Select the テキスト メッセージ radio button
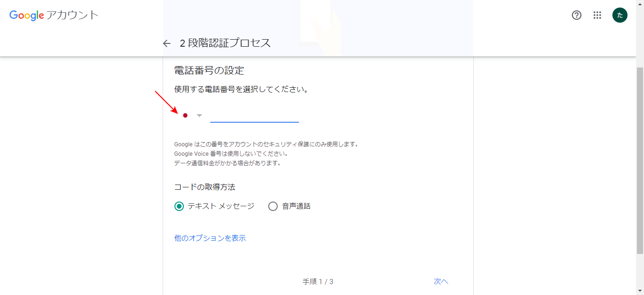This screenshot has width=644, height=295. pyautogui.click(x=179, y=206)
